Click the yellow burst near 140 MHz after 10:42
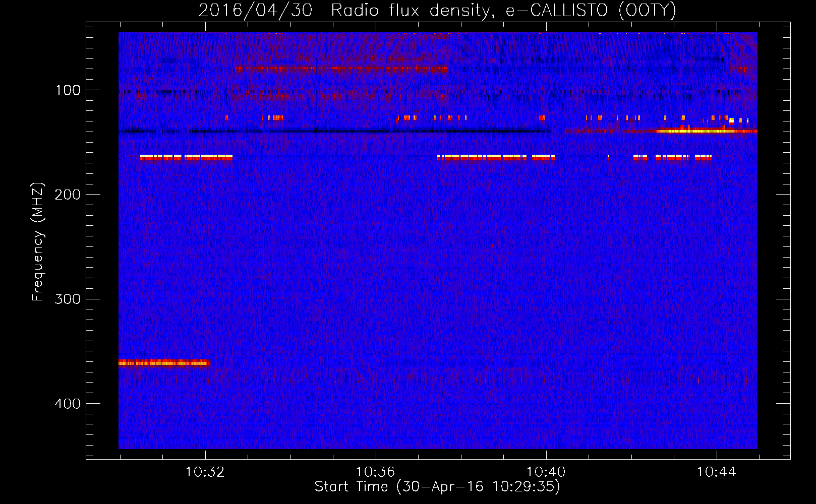816x504 pixels. click(x=706, y=131)
